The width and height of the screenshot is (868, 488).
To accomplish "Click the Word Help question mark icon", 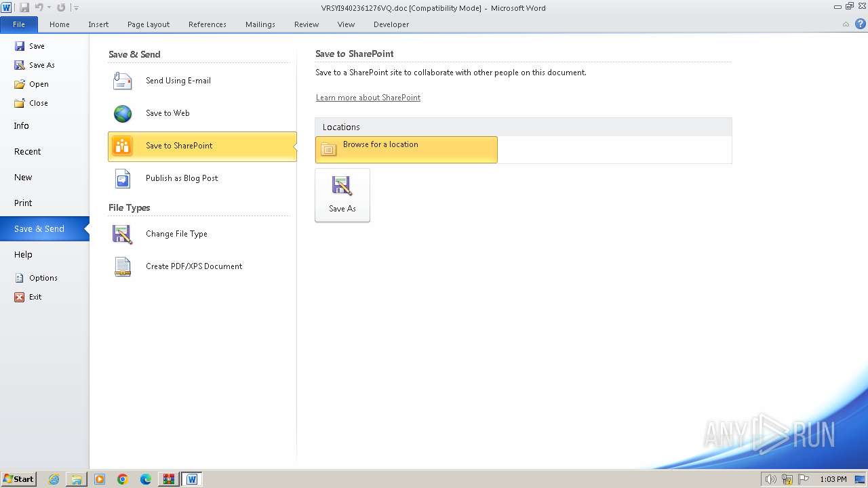I will pos(860,24).
